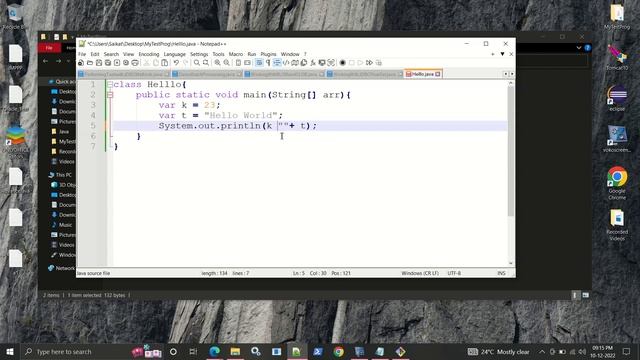Viewport: 640px width, 360px height.
Task: Click the Cut toolbar icon
Action: click(x=146, y=63)
